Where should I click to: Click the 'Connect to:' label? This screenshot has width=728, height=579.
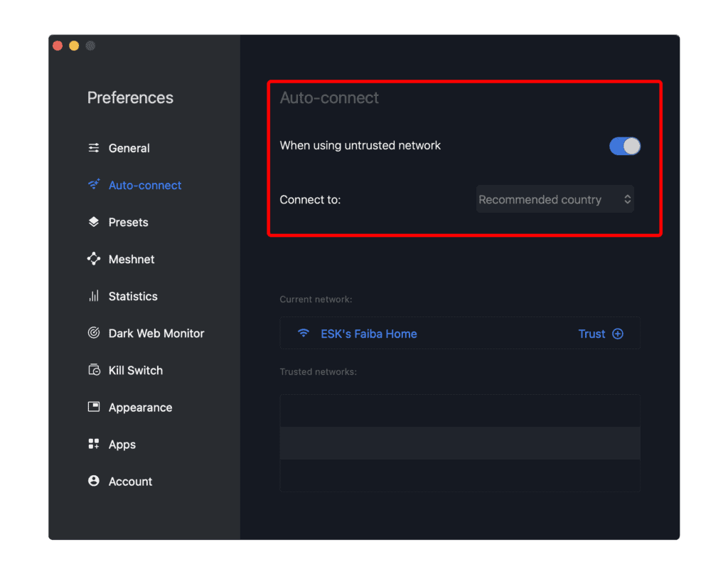click(310, 200)
